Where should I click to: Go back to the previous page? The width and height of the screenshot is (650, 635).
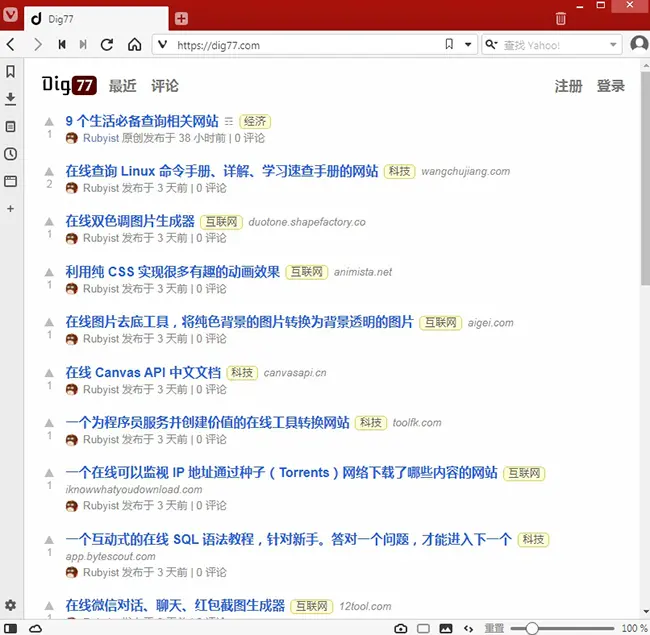point(11,44)
